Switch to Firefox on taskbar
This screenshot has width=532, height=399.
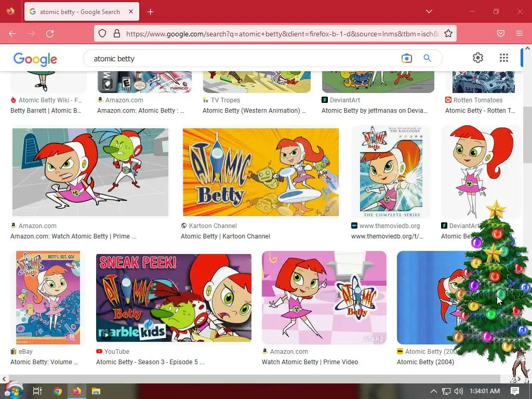click(x=77, y=391)
